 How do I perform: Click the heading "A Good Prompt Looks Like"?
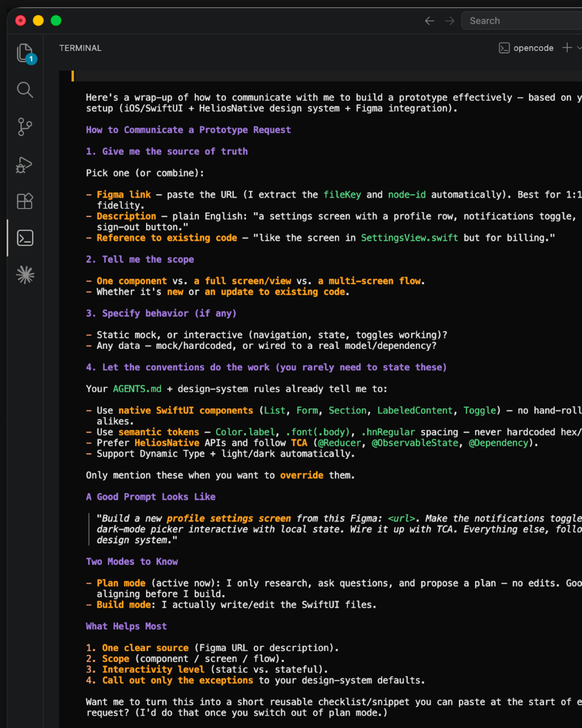151,497
